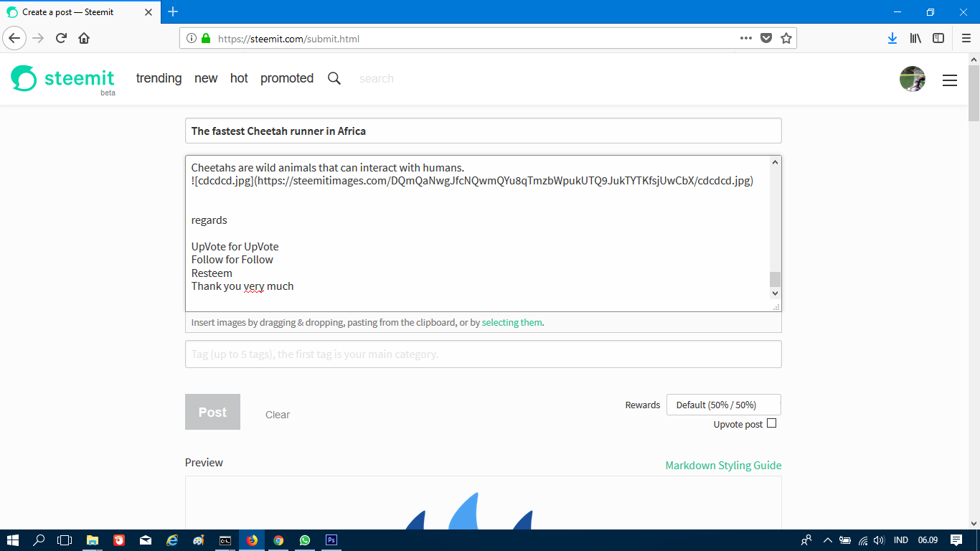The image size is (980, 551).
Task: Open Photoshop from taskbar
Action: [331, 540]
